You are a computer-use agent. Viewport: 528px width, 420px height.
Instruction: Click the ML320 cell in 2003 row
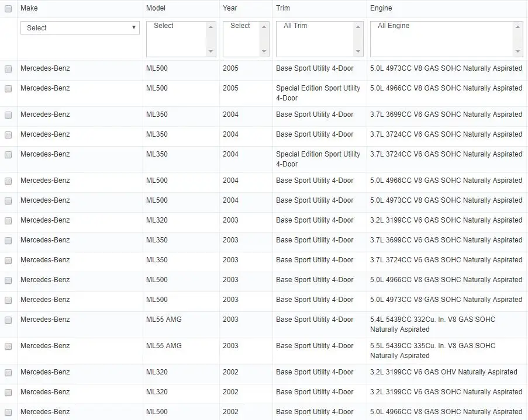(157, 220)
